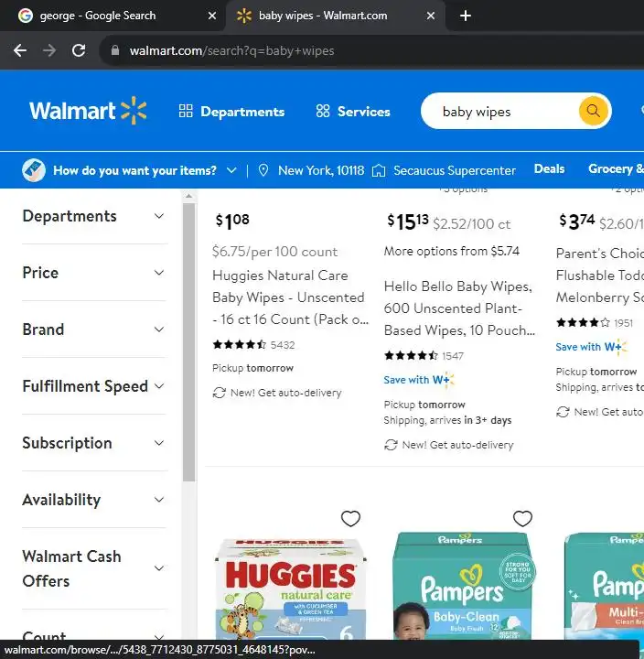Click New York, 10118 location
The image size is (644, 659).
click(321, 170)
